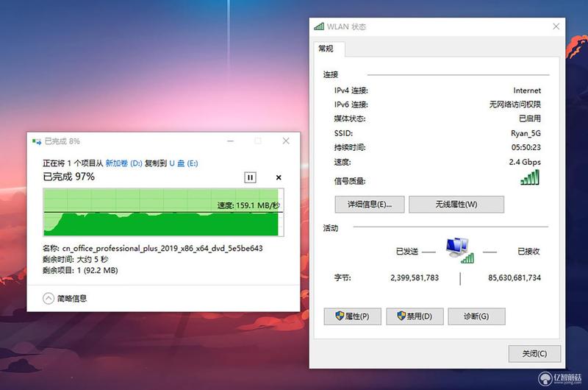Close the WLAN 状态 window

tap(556, 26)
